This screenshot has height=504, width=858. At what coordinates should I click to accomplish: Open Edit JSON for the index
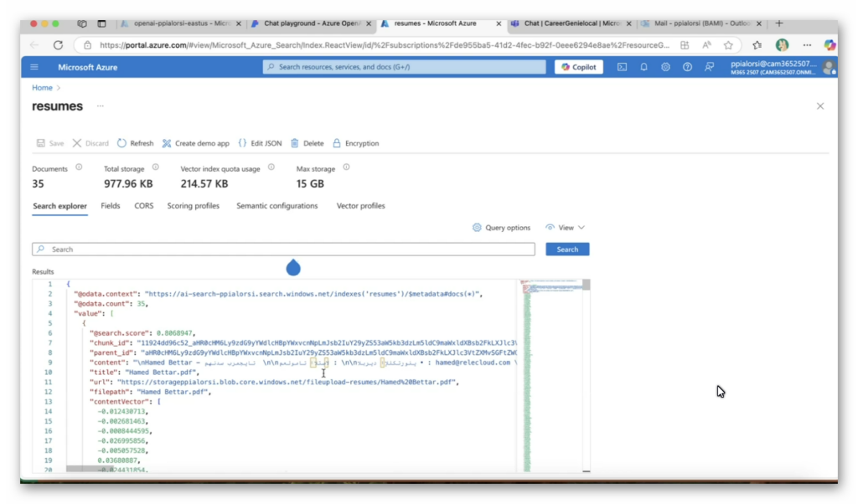[x=260, y=143]
